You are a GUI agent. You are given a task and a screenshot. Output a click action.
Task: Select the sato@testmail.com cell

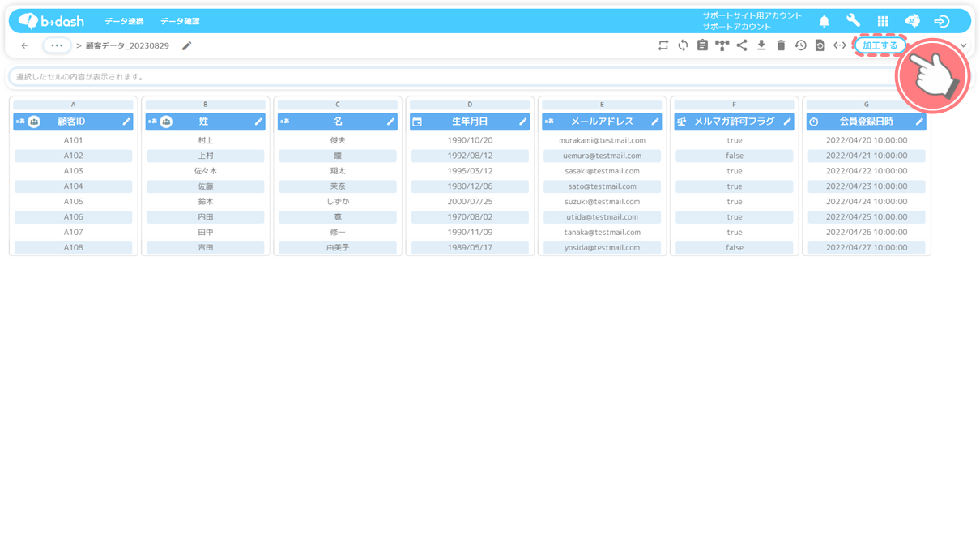pyautogui.click(x=602, y=186)
